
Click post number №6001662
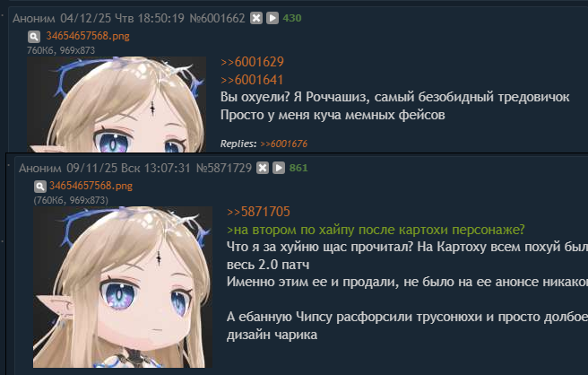217,18
